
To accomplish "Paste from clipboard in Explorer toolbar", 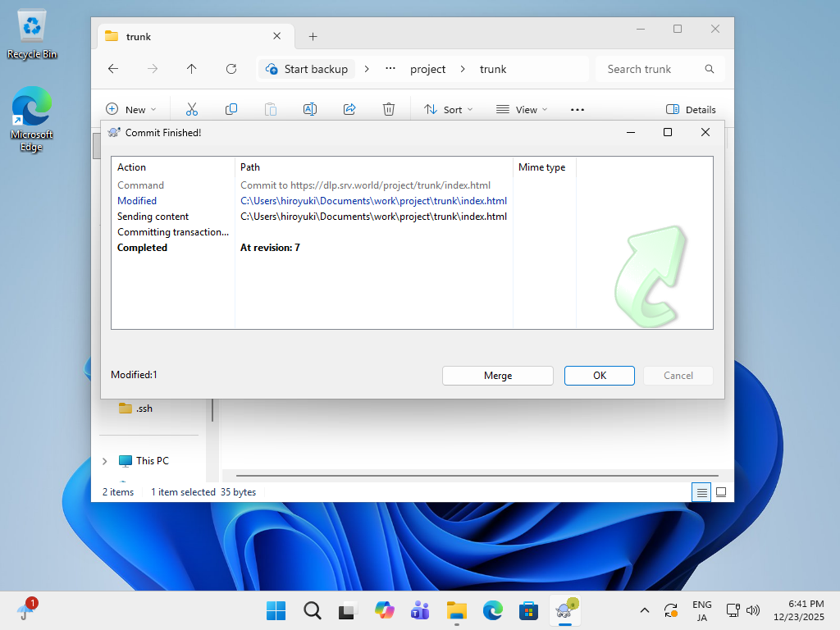I will pyautogui.click(x=271, y=108).
